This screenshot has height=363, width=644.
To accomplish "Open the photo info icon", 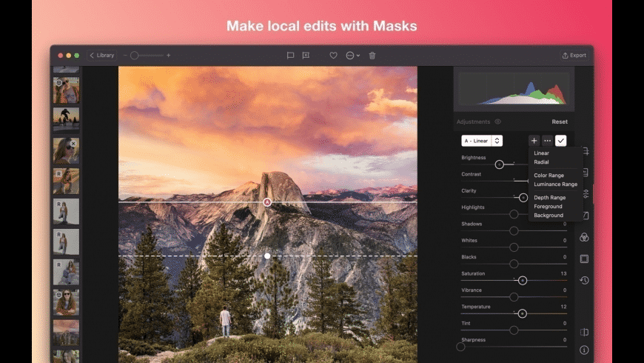I will 584,350.
